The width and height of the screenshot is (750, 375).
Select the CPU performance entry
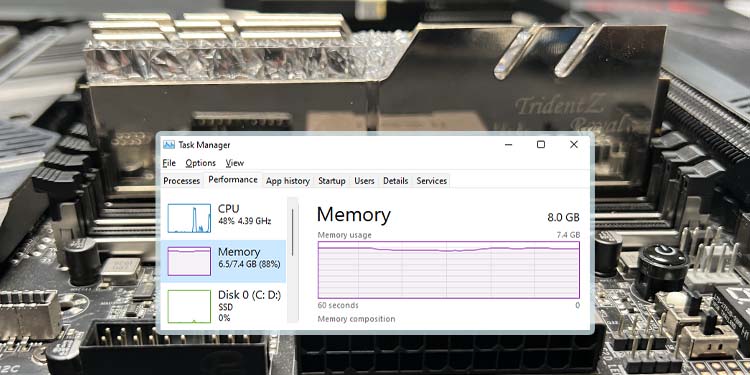tap(223, 218)
